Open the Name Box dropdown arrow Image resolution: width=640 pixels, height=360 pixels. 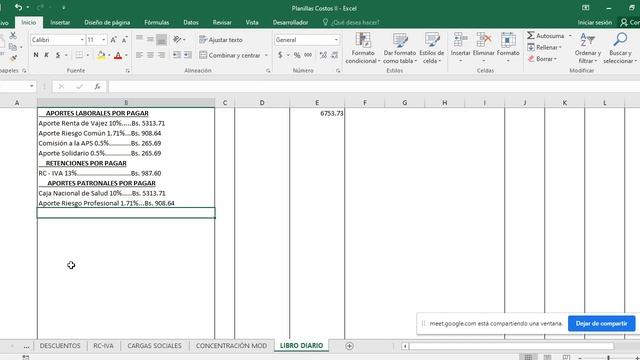coord(31,86)
